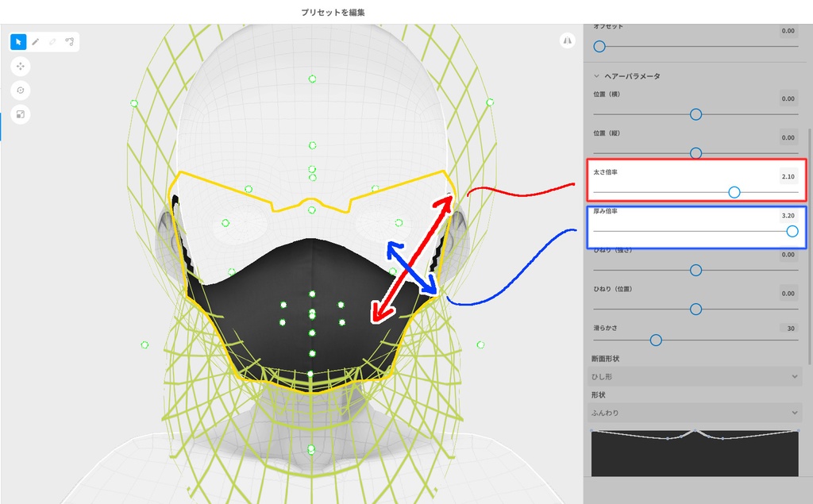Click the 形状 label above ふんわり
813x504 pixels.
click(599, 394)
